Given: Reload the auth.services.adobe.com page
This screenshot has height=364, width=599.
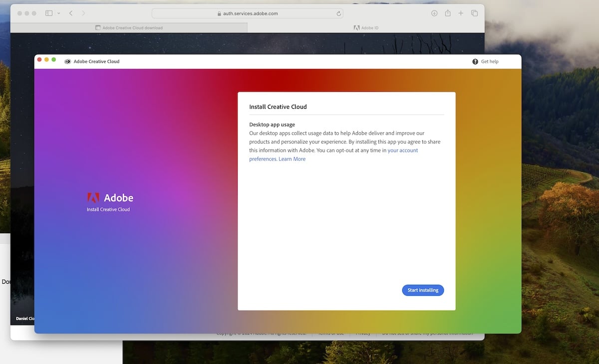Looking at the screenshot, I should pos(338,13).
